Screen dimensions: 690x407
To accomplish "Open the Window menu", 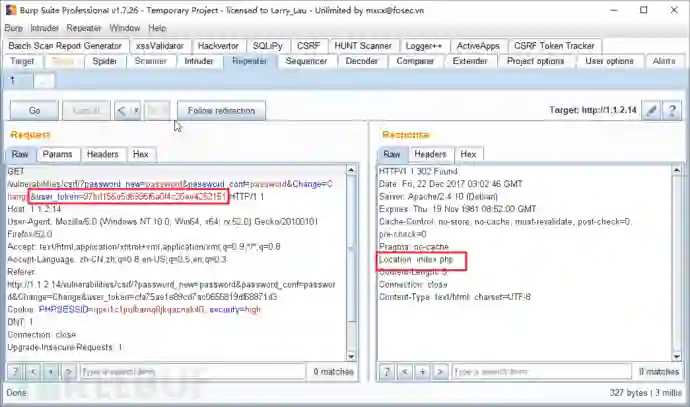I will click(x=125, y=28).
